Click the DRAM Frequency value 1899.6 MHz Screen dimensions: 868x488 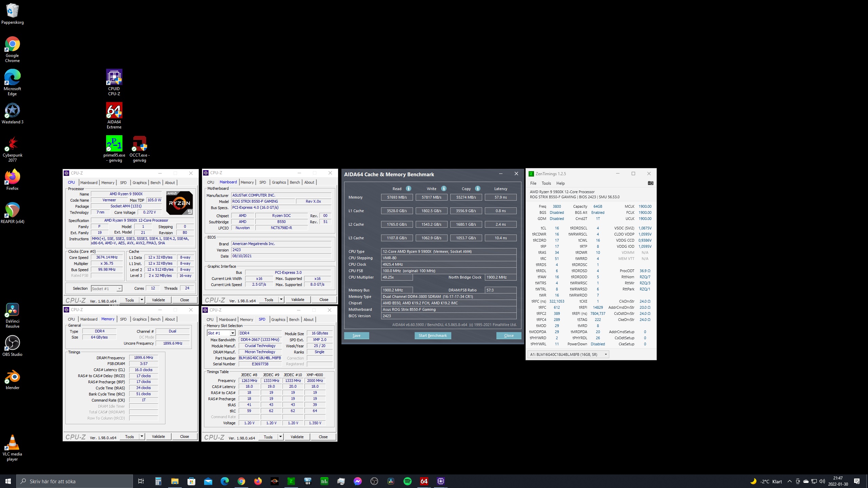(x=143, y=358)
